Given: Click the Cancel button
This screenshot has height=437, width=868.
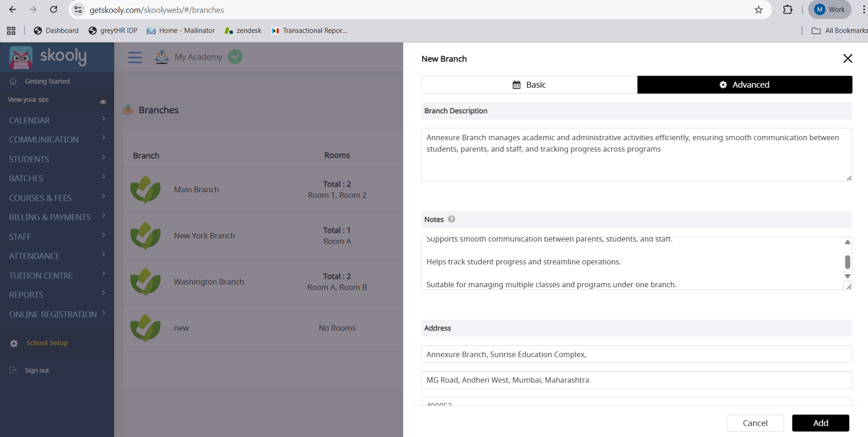Looking at the screenshot, I should point(755,423).
